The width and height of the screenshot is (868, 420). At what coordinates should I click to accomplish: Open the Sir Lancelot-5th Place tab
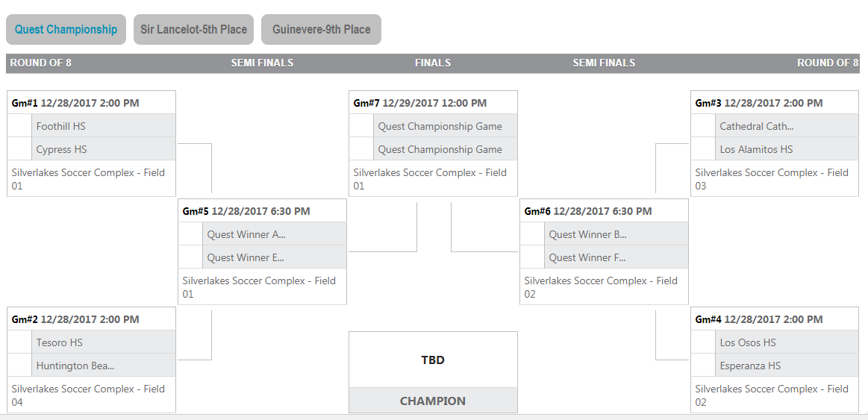point(194,30)
